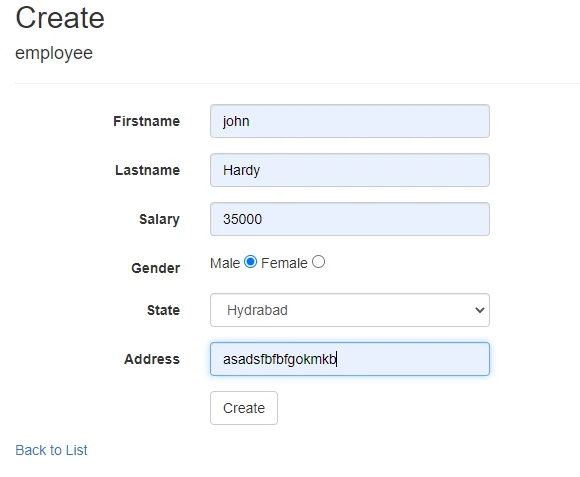
Task: Open the Back to List link
Action: click(51, 450)
